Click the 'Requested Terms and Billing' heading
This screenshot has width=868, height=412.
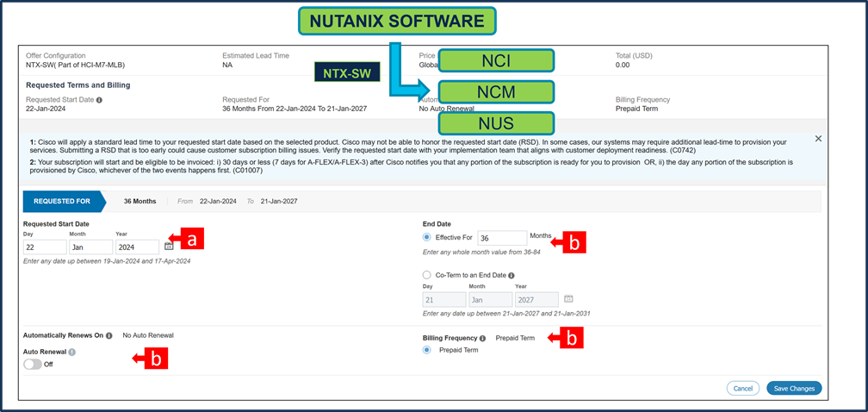tap(78, 85)
